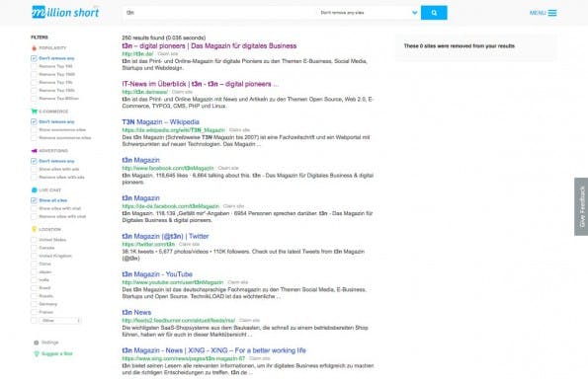This screenshot has width=588, height=382.
Task: Click the Million Short logo
Action: coord(65,13)
